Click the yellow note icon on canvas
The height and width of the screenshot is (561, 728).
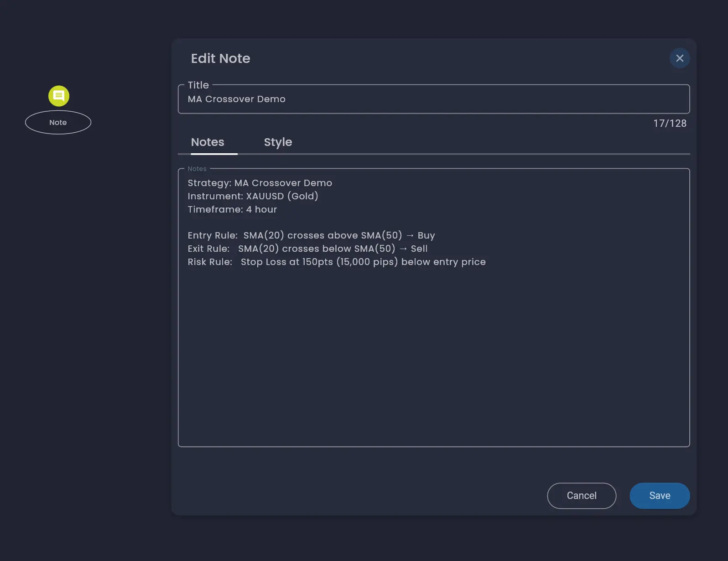[59, 96]
